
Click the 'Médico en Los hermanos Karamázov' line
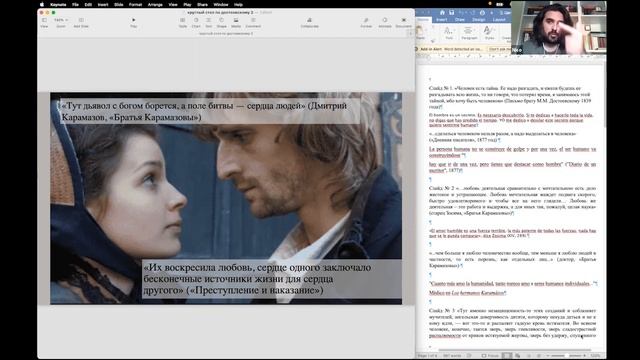click(467, 293)
